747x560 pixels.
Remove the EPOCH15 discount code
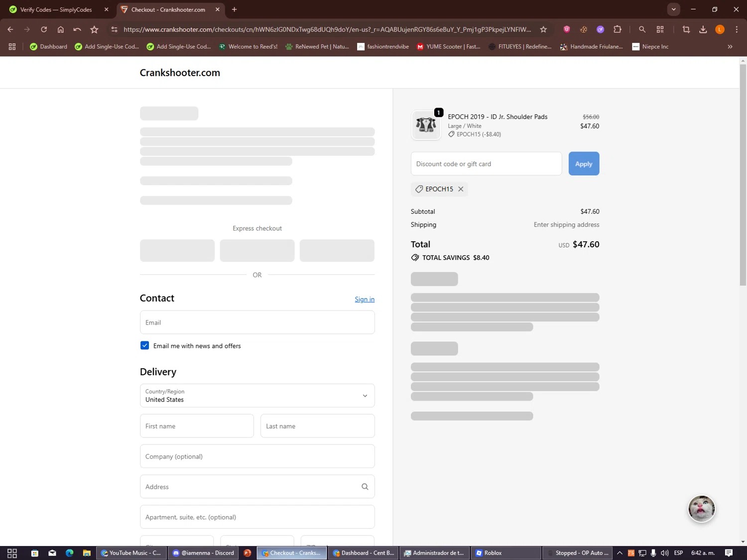[461, 189]
